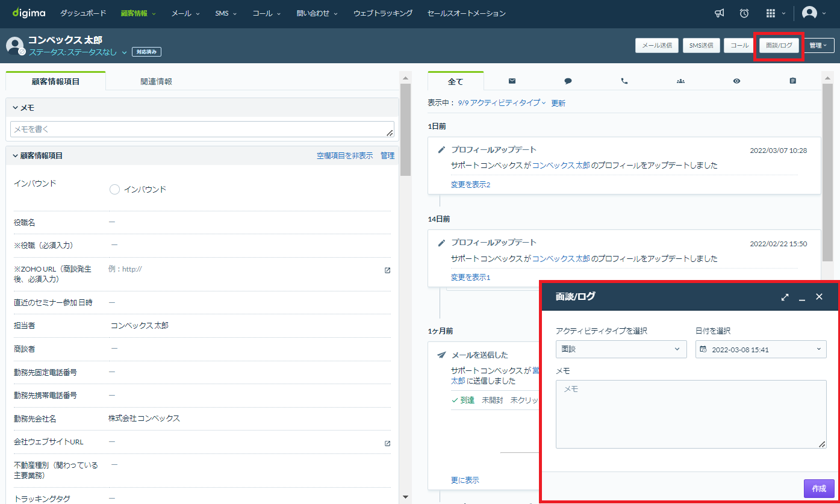
Task: Go to ダッシュボード
Action: 83,13
